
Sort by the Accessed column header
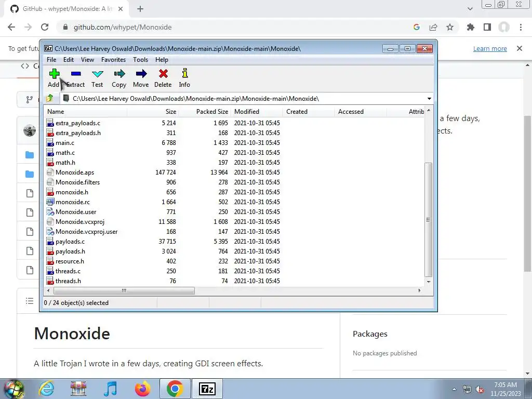click(x=361, y=112)
